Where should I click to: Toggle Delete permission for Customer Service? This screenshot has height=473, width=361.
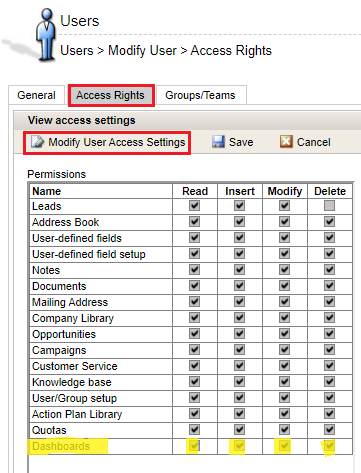[329, 366]
